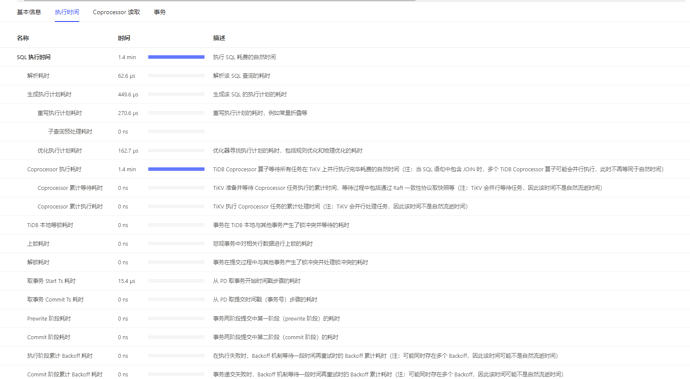Screen dimensions: 690x379
Task: Select the Coprocessor 累计等待耗时 row name
Action: click(x=70, y=188)
